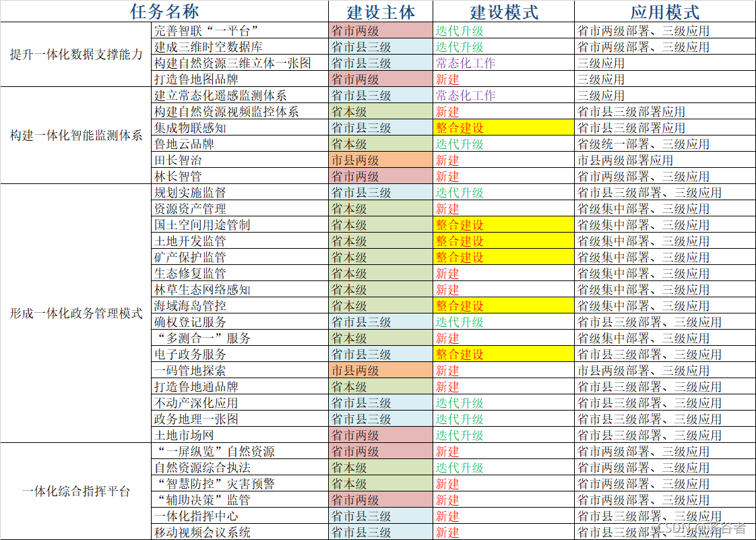Viewport: 756px width, 540px height.
Task: Select the header cell 任务名称
Action: click(x=164, y=11)
